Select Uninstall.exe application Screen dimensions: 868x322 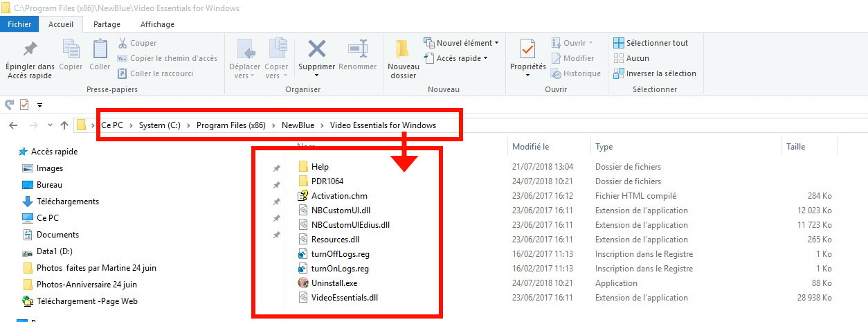tap(327, 283)
